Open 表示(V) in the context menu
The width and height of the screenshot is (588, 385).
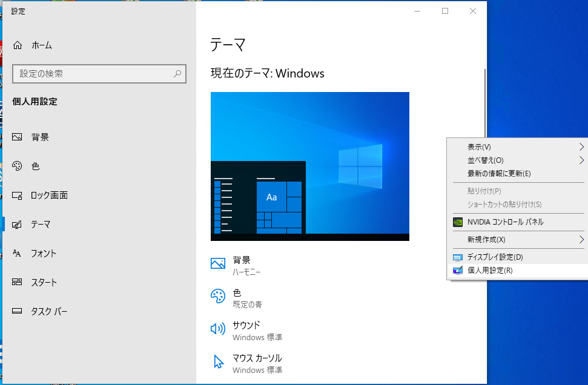[518, 146]
